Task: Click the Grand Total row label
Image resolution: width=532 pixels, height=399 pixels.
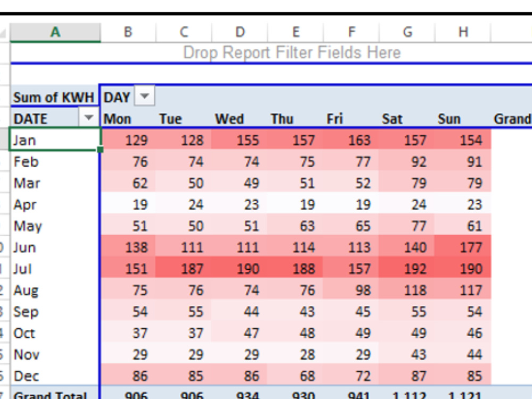Action: [x=50, y=395]
